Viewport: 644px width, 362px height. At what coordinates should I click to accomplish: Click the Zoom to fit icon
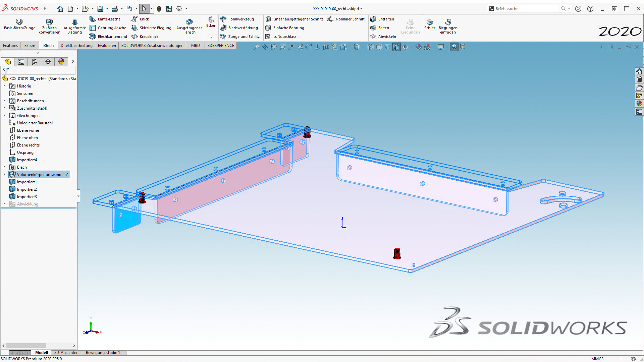coord(256,47)
